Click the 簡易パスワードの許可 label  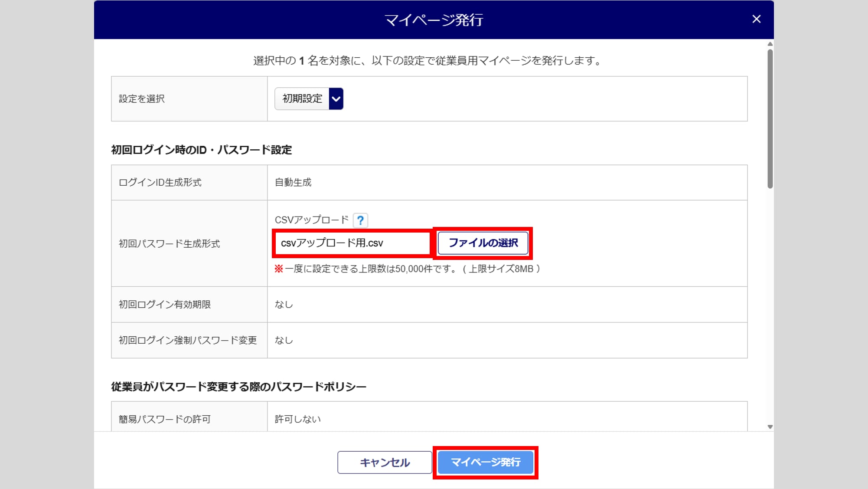tap(165, 419)
